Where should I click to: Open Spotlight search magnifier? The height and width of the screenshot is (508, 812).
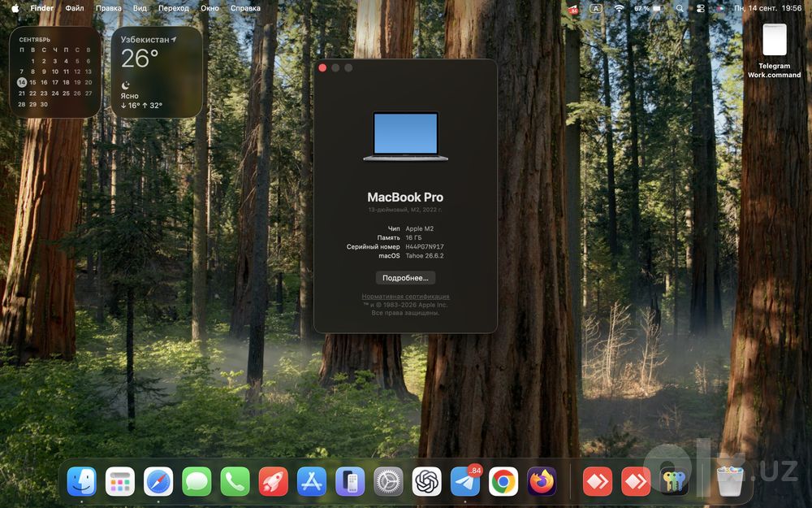coord(680,8)
